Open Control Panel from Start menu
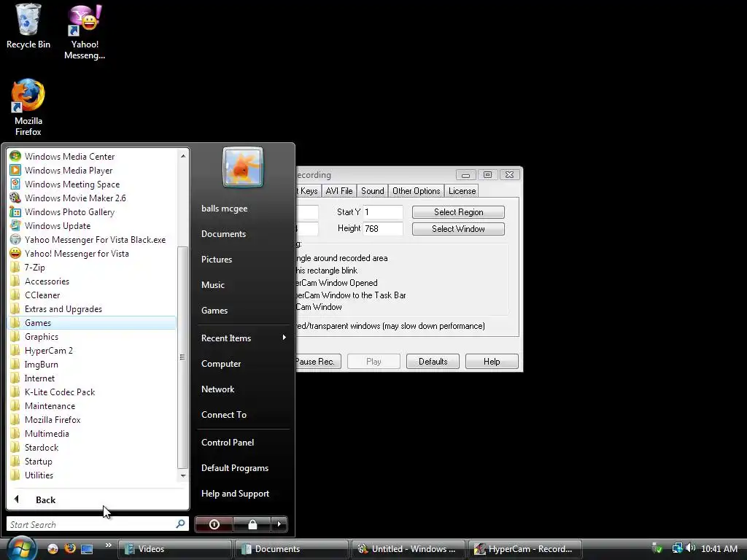Viewport: 747px width, 560px height. (228, 442)
